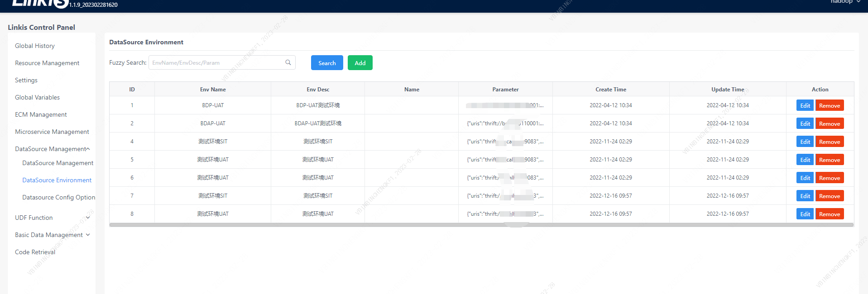Click the green Add button
Screen dimensions: 868x294
click(360, 63)
